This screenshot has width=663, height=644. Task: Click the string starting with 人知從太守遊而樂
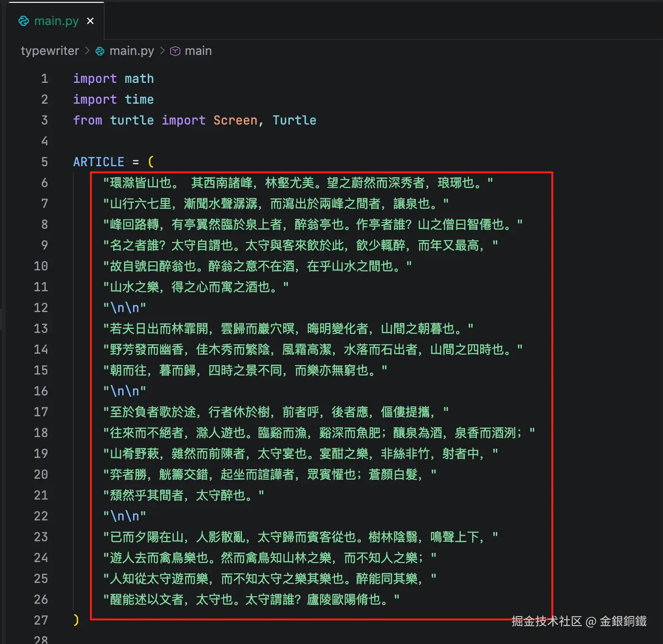pyautogui.click(x=270, y=579)
